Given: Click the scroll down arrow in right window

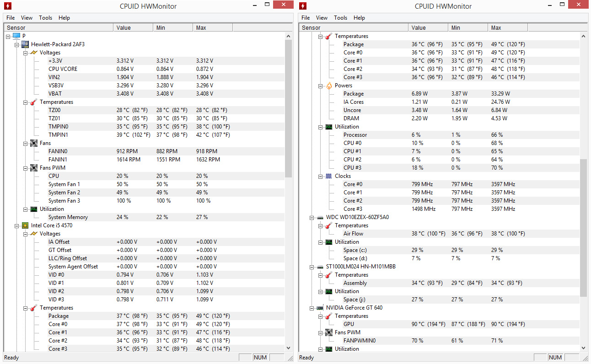Looking at the screenshot, I should (x=583, y=348).
